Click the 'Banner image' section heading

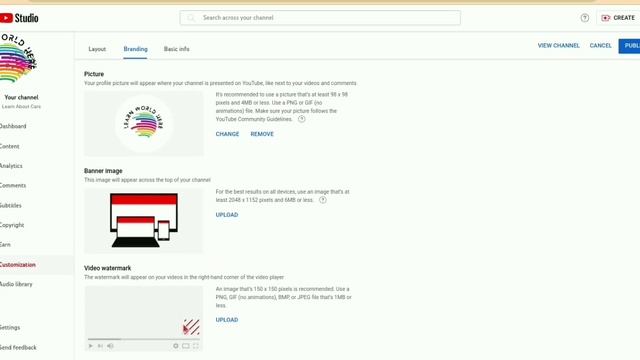point(103,171)
